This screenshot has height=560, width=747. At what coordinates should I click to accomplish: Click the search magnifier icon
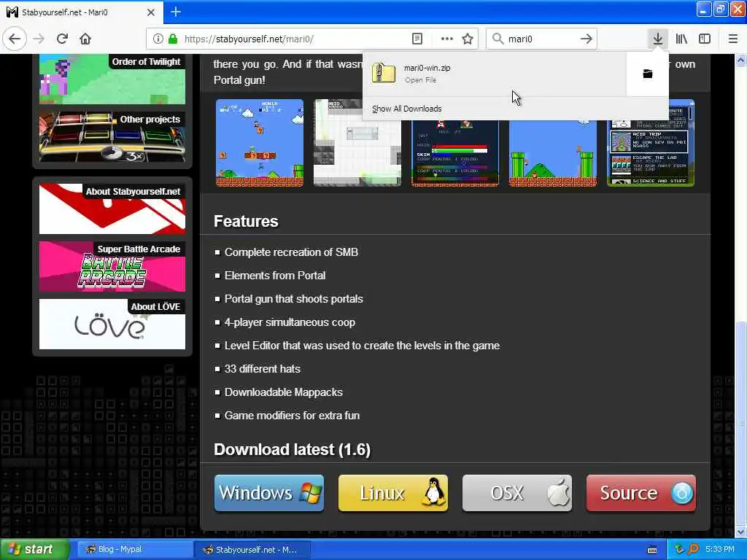point(498,39)
